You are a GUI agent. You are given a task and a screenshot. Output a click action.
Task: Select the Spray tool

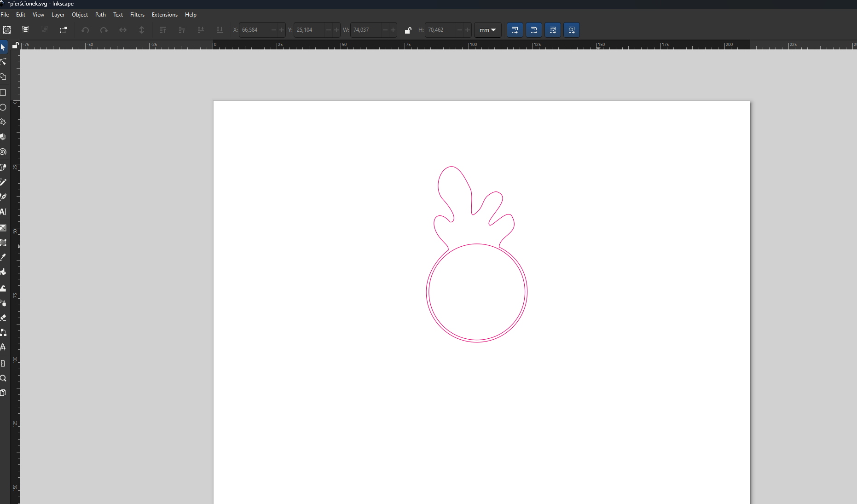pyautogui.click(x=3, y=303)
